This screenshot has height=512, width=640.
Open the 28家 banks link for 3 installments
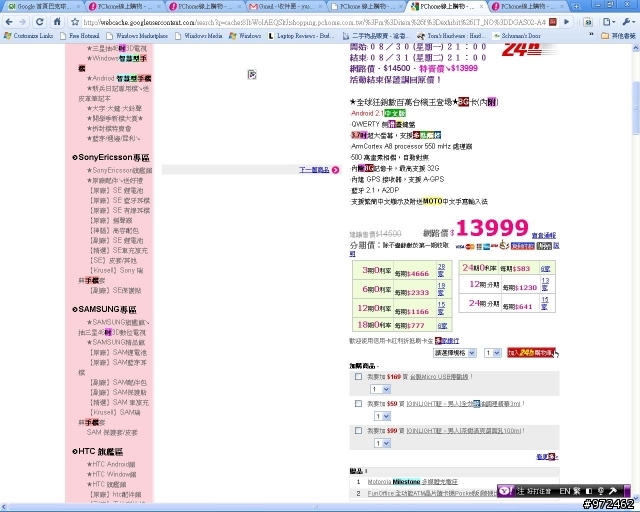441,270
